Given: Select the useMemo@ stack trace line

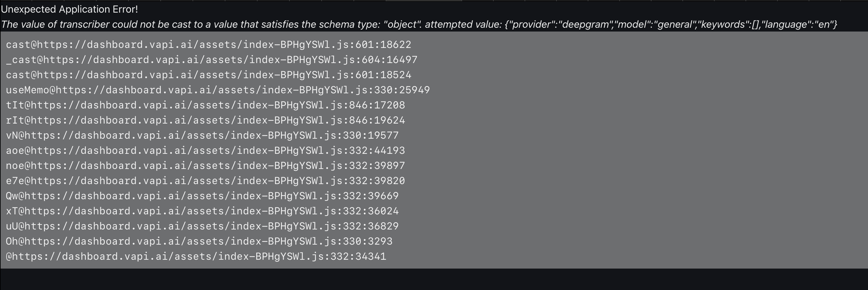Looking at the screenshot, I should coord(218,90).
